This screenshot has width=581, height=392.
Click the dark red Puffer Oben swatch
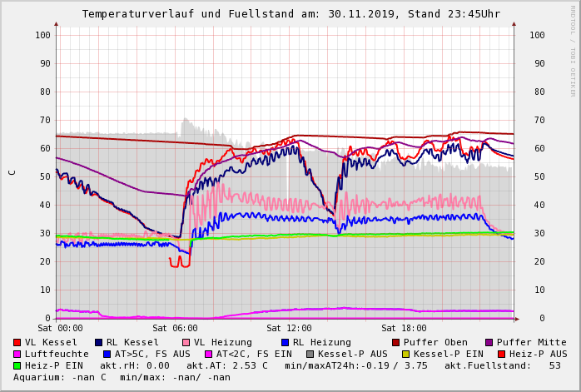coord(396,342)
